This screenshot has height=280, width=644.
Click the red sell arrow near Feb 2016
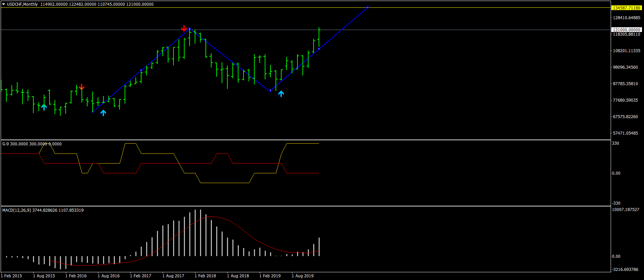[82, 87]
